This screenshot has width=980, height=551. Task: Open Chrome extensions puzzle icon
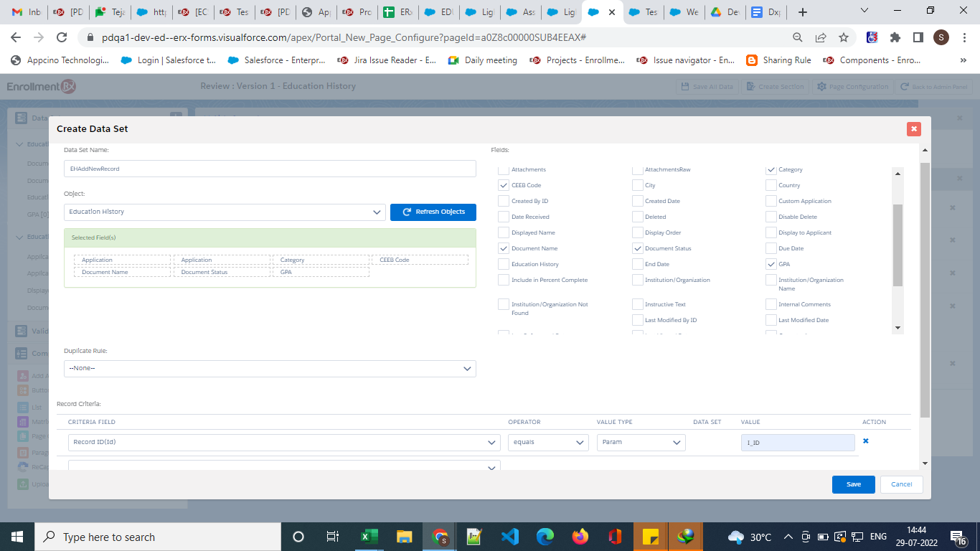[x=895, y=37]
